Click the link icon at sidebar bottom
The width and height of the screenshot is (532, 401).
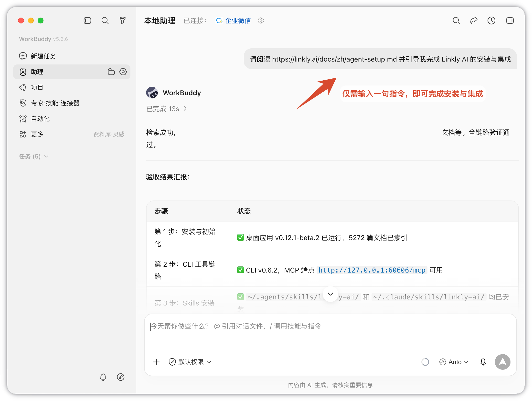pyautogui.click(x=121, y=377)
